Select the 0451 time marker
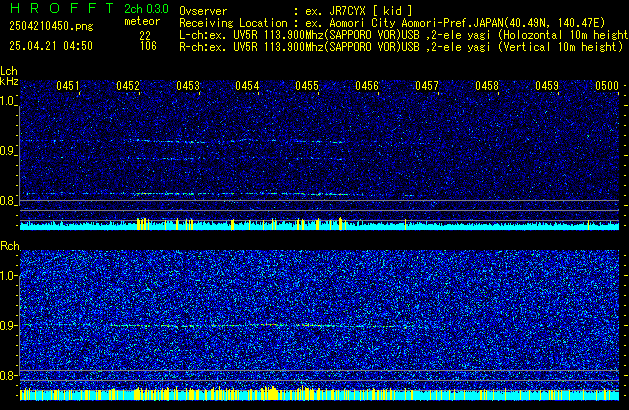This screenshot has height=410, width=629. pos(68,86)
